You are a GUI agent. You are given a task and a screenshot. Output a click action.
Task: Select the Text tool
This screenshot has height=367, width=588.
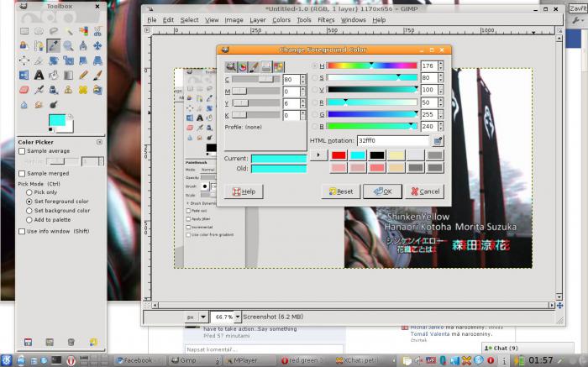pyautogui.click(x=39, y=75)
